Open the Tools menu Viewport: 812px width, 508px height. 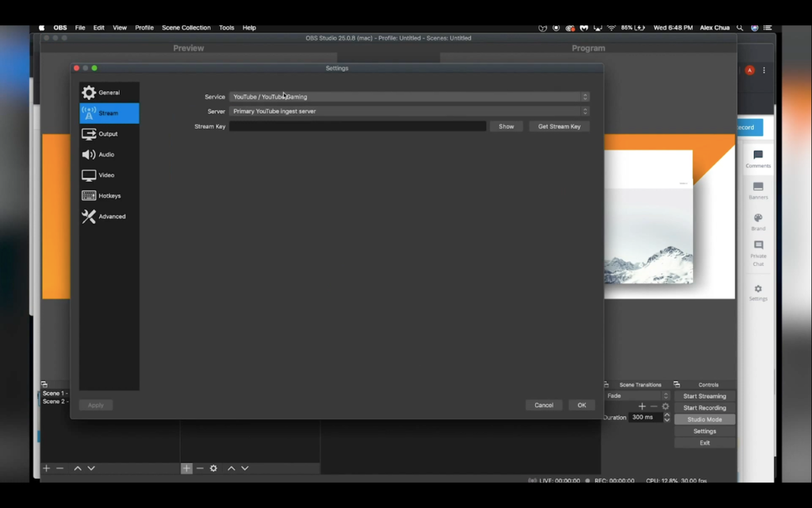click(x=226, y=28)
